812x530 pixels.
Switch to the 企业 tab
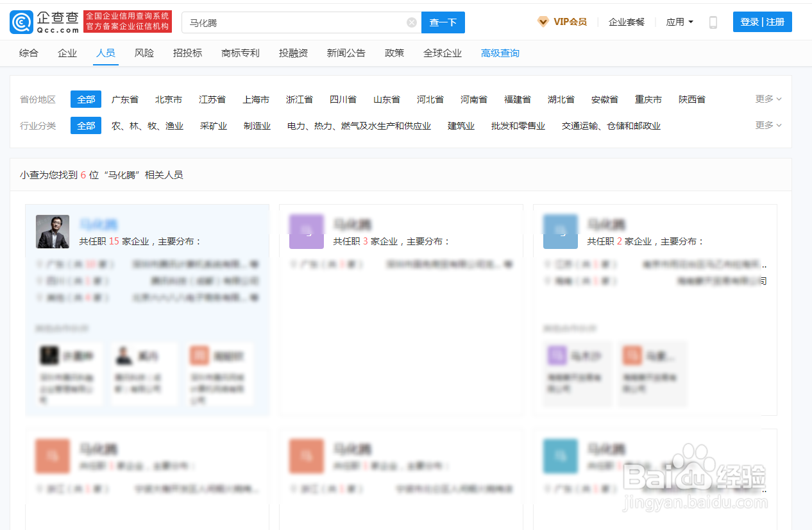67,53
